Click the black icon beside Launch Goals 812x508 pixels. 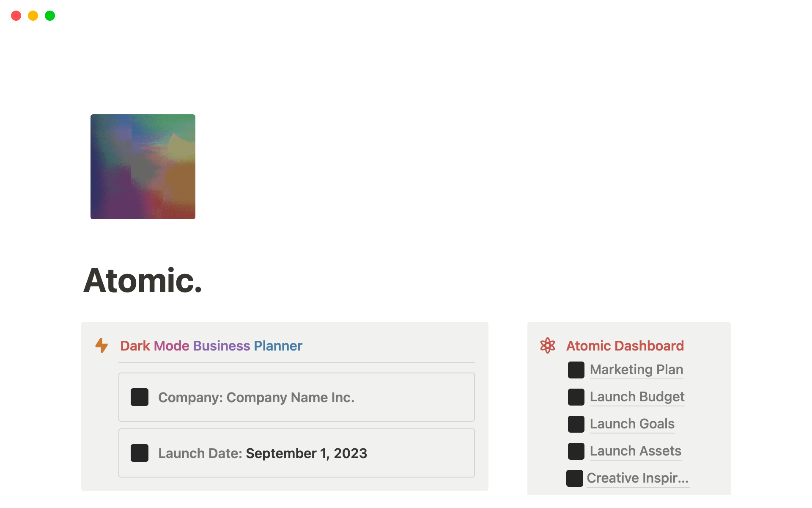pyautogui.click(x=576, y=424)
